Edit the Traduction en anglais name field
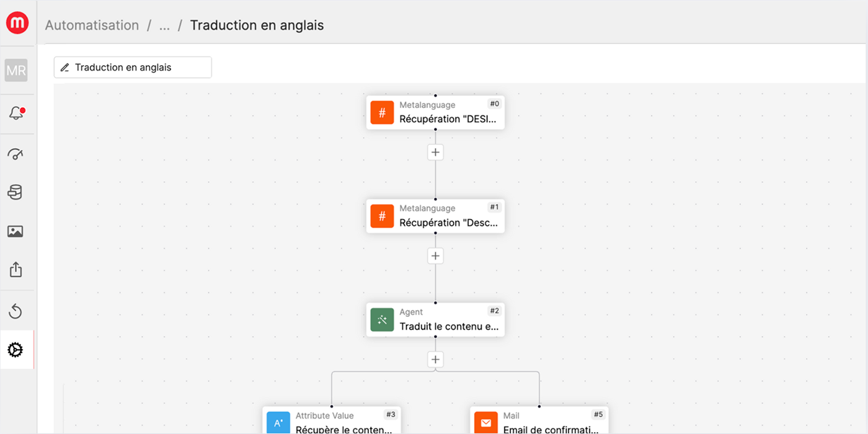The width and height of the screenshot is (868, 434). tap(133, 68)
